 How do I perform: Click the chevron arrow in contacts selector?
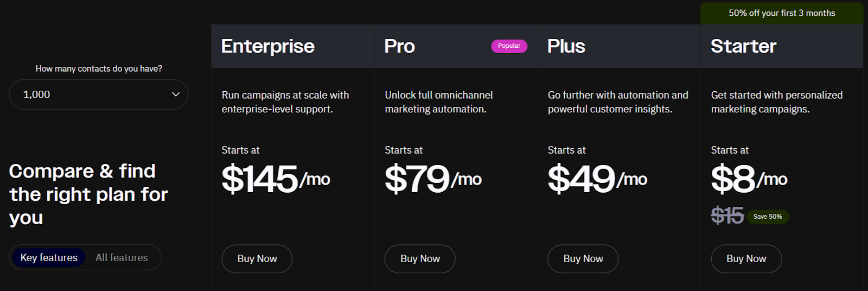point(176,94)
